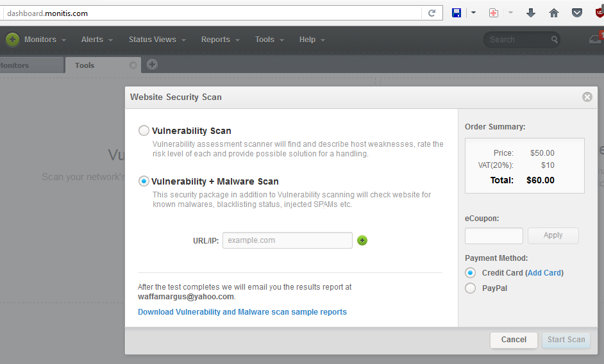Expand the Monitors dropdown menu
The height and width of the screenshot is (364, 604).
coord(45,40)
